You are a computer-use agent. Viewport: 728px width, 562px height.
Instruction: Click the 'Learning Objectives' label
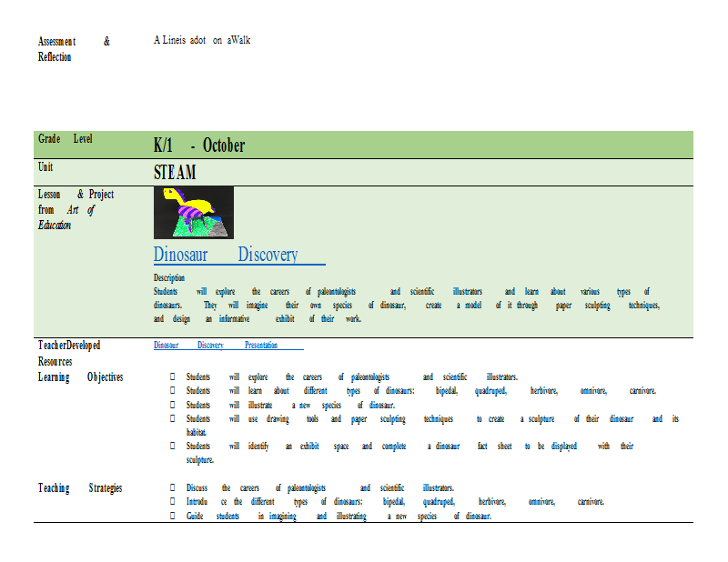click(x=80, y=377)
